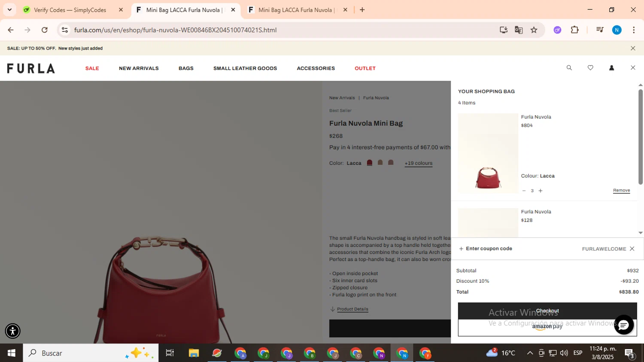Screen dimensions: 644x362
Task: Open File Explorer from taskbar
Action: click(194, 353)
